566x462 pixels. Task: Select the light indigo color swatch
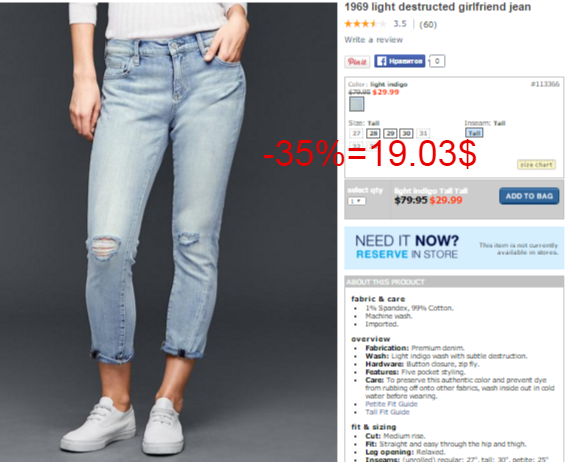tap(357, 104)
